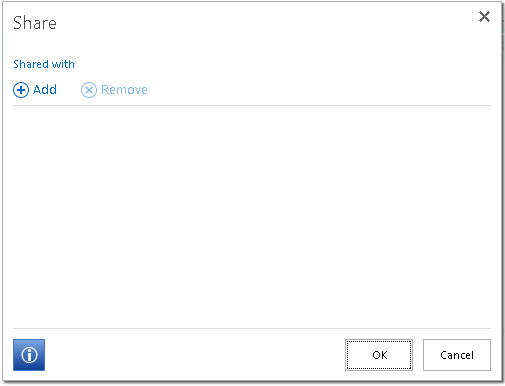Remove the selected shared user
The width and height of the screenshot is (505, 386).
point(114,90)
